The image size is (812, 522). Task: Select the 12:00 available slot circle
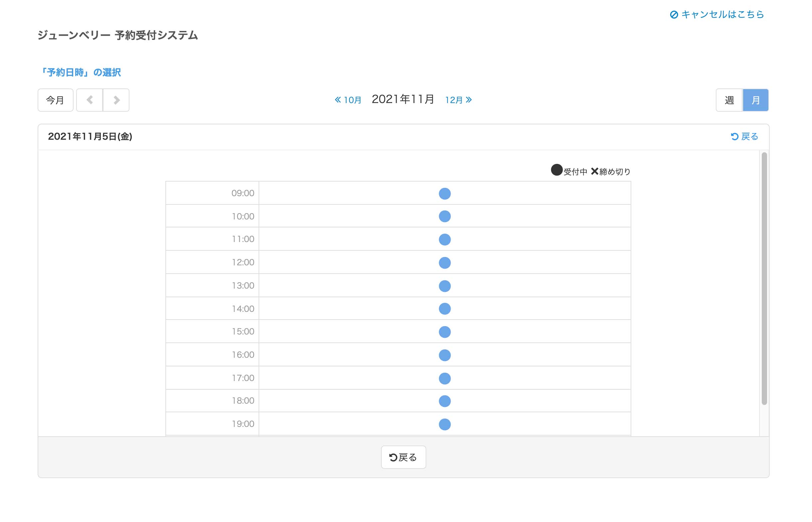point(445,263)
